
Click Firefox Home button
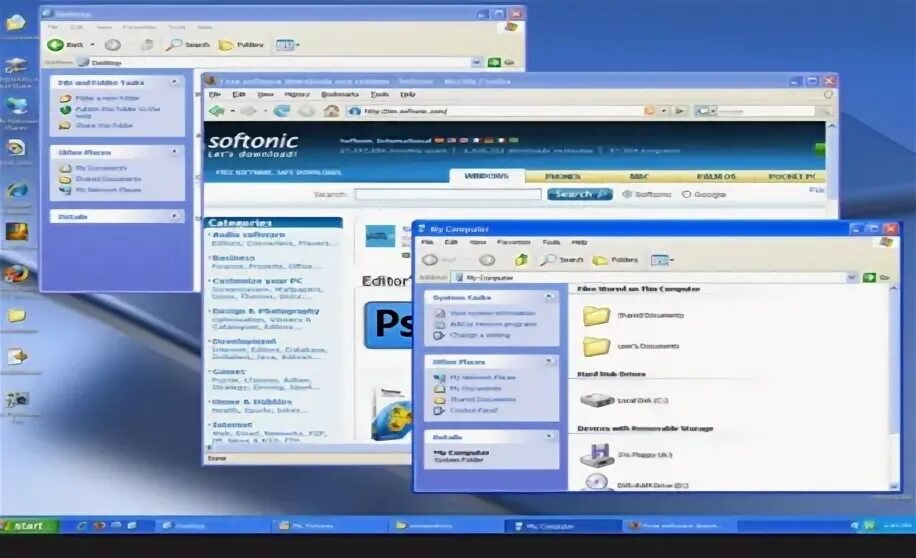331,110
